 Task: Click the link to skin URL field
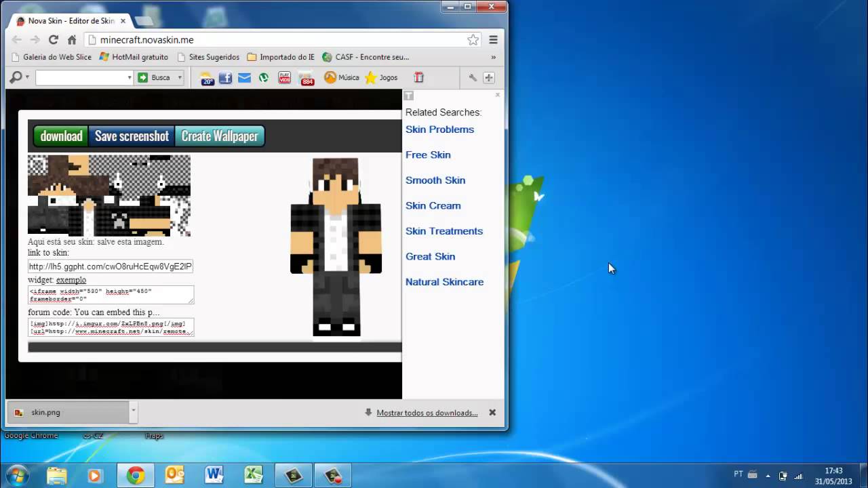click(111, 267)
